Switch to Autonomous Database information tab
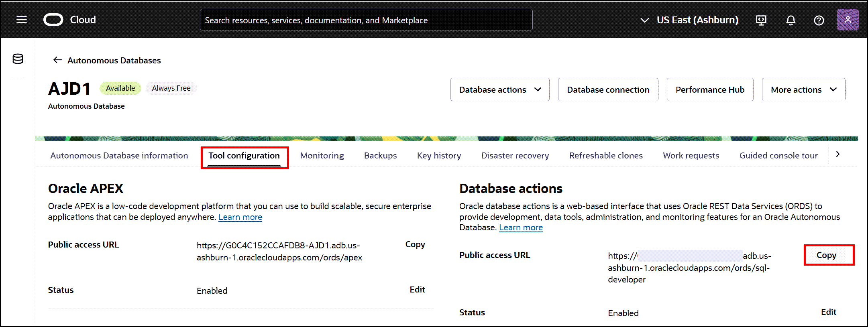 [119, 156]
